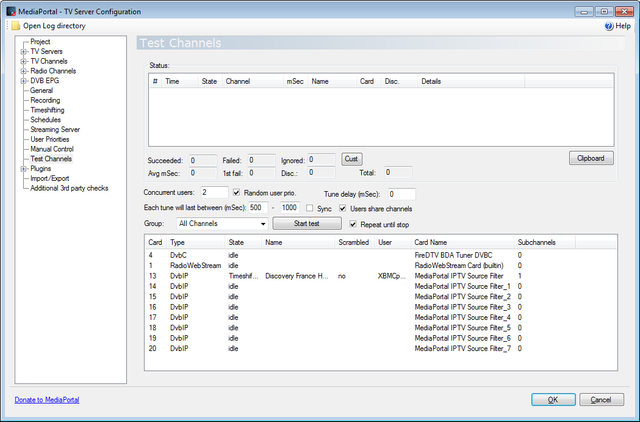Screen dimensions: 640x422
Task: Expand the TV Channels tree node
Action: [x=23, y=61]
